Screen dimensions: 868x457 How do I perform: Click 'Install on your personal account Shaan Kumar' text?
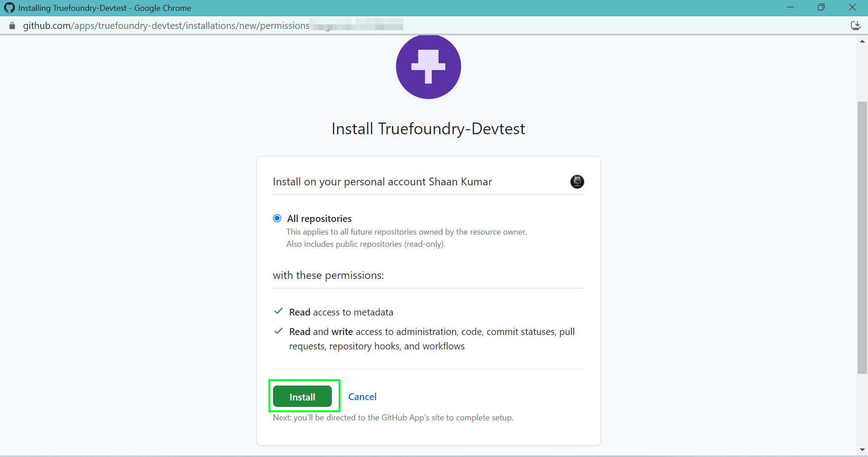382,182
